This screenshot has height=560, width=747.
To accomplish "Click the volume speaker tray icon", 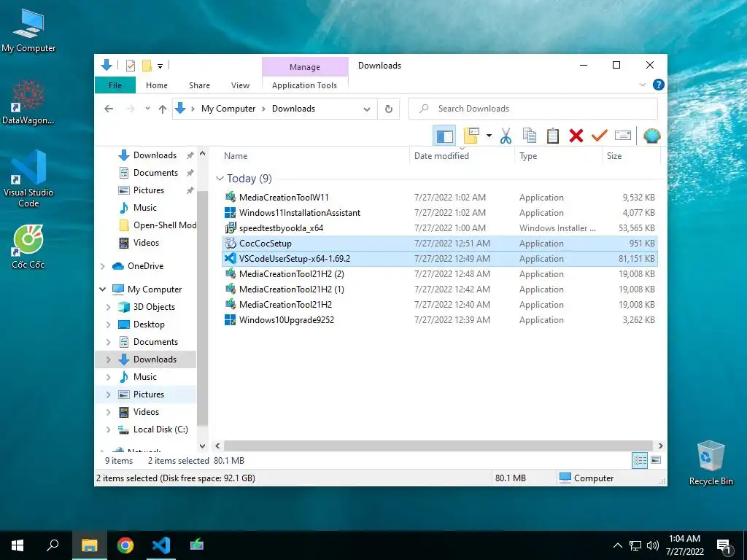I will [653, 545].
